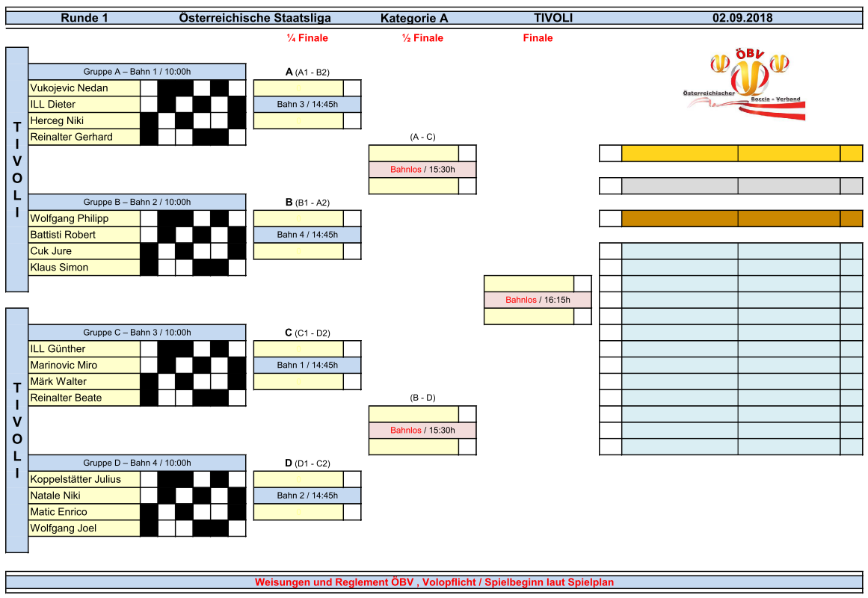Select the ½ Finale column label
Image resolution: width=868 pixels, height=598 pixels.
point(422,38)
